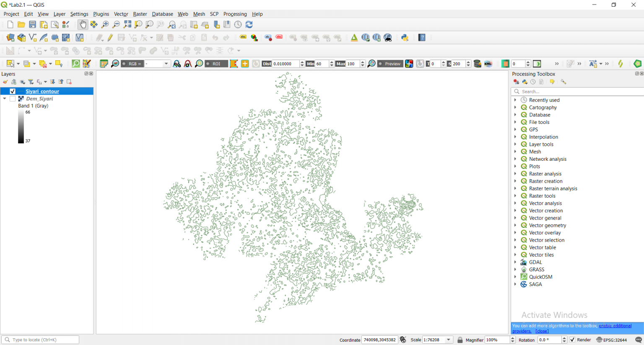This screenshot has height=345, width=644.
Task: Collapse the Dem_Siyari layer legend
Action: 5,98
